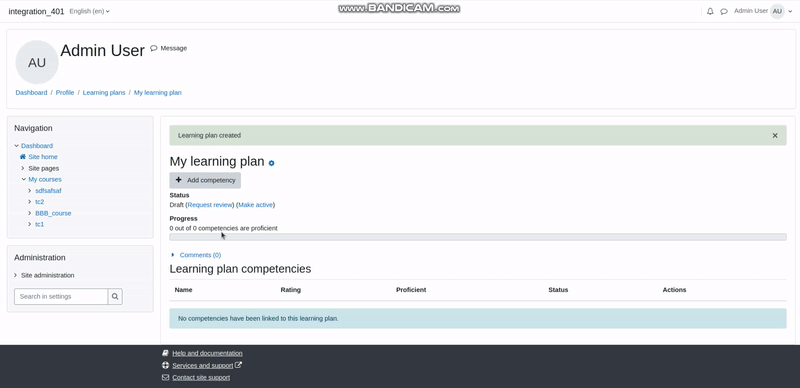The width and height of the screenshot is (800, 388).
Task: Click the Name column header
Action: [x=183, y=289]
